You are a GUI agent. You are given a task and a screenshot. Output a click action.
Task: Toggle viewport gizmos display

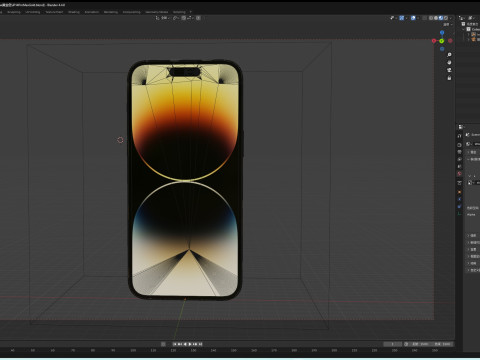402,18
